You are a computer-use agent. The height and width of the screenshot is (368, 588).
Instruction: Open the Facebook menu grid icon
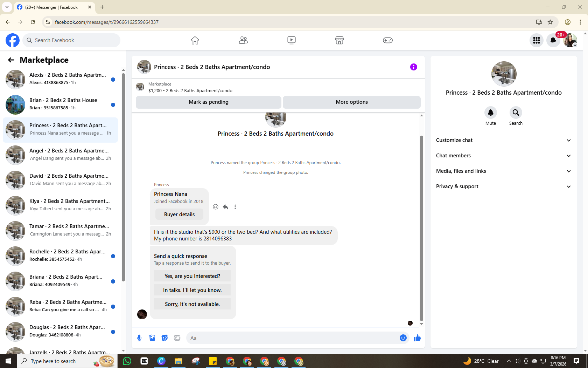[537, 40]
